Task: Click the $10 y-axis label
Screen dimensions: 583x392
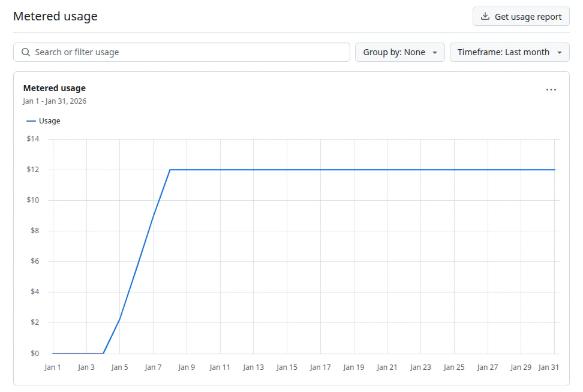Action: point(33,200)
